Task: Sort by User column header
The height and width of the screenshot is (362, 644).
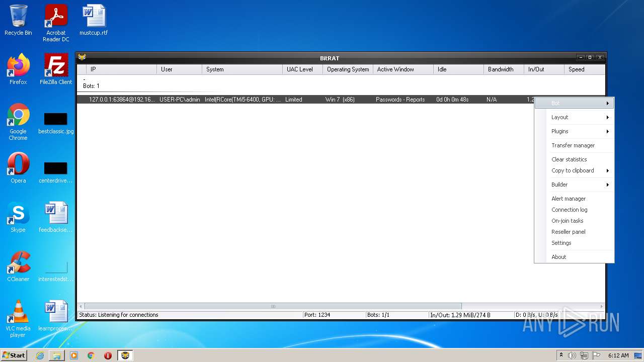Action: (179, 69)
